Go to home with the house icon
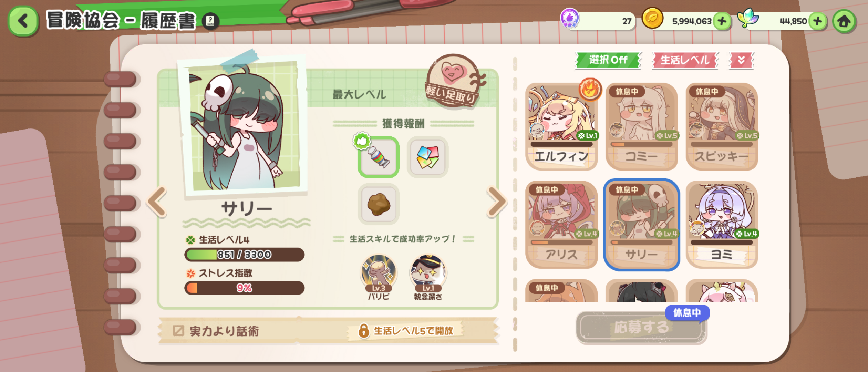This screenshot has width=868, height=372. tap(844, 21)
